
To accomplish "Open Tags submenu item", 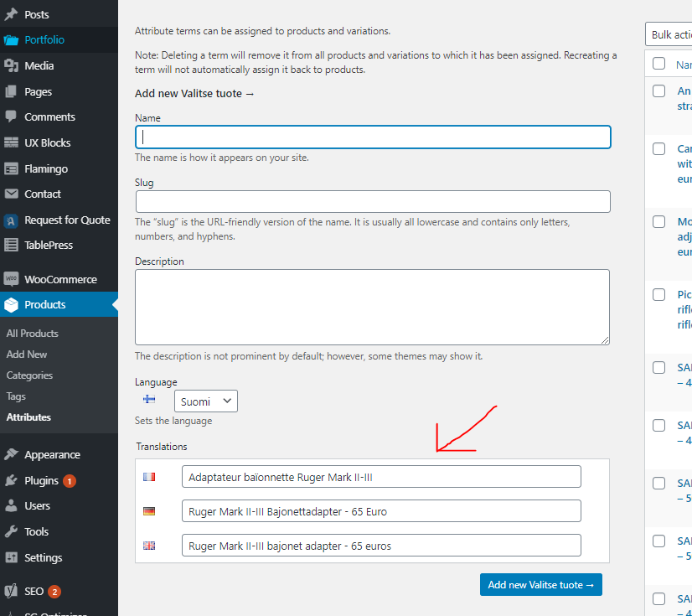I will pyautogui.click(x=16, y=396).
